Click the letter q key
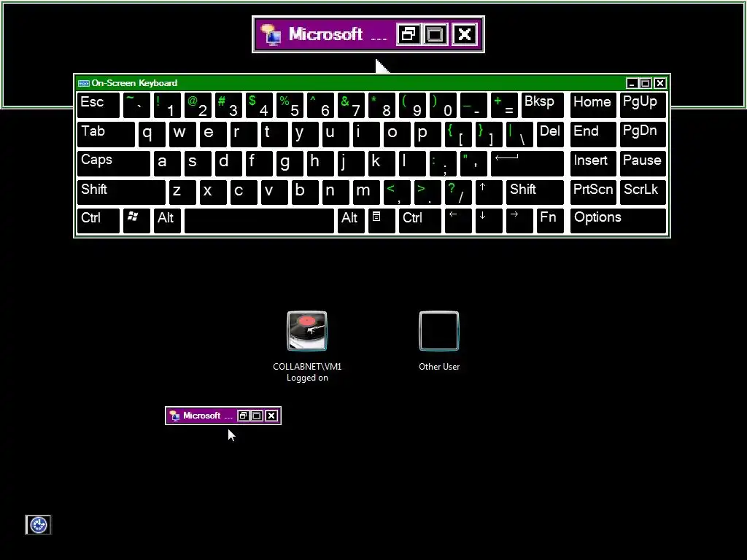 pos(152,134)
